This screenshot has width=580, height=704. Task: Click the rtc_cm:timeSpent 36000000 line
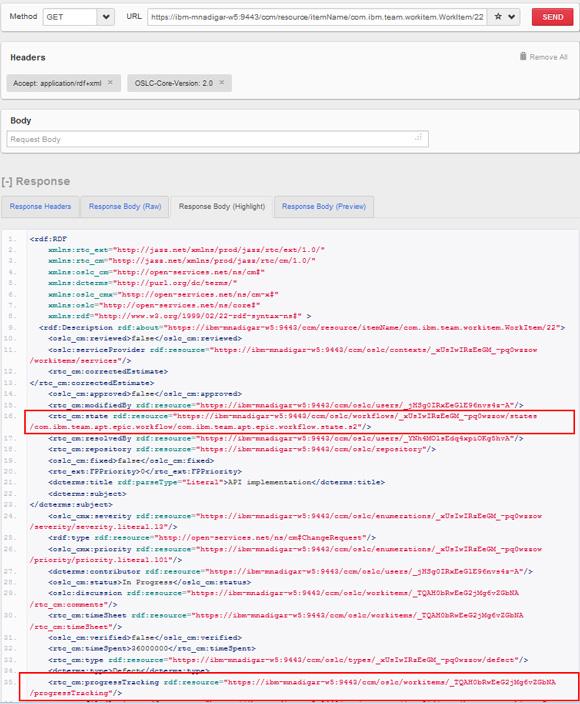point(152,648)
